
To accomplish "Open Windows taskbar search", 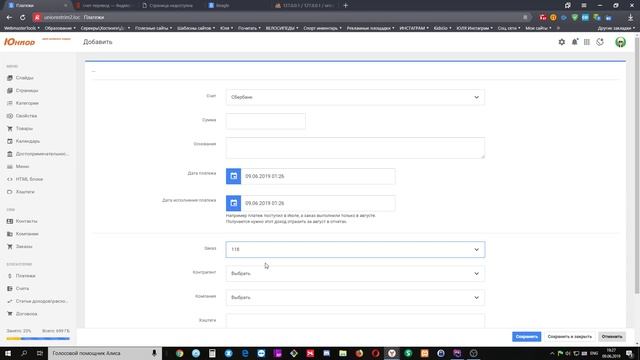I will pyautogui.click(x=24, y=353).
